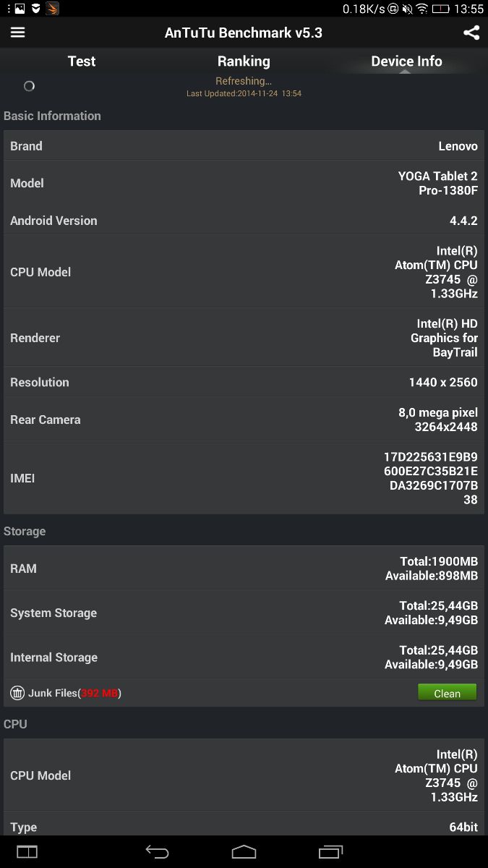Open the hamburger menu icon
The width and height of the screenshot is (488, 868).
(x=17, y=33)
